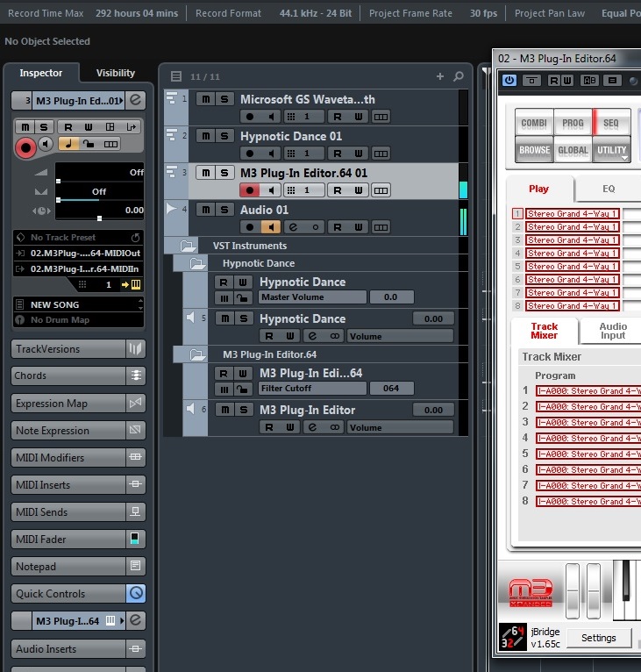Viewport: 641px width, 672px height.
Task: Toggle Input Transformer arrow icon in Inspector
Action: tap(132, 127)
